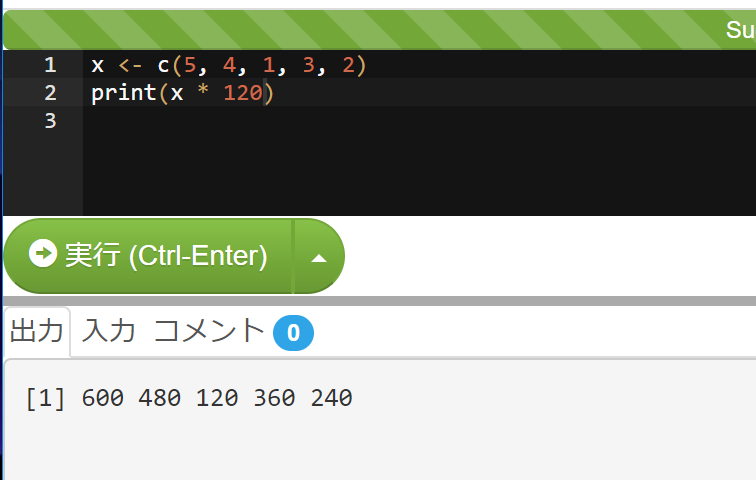756x480 pixels.
Task: Click the output text 600 480 120 360 240
Action: [x=217, y=398]
